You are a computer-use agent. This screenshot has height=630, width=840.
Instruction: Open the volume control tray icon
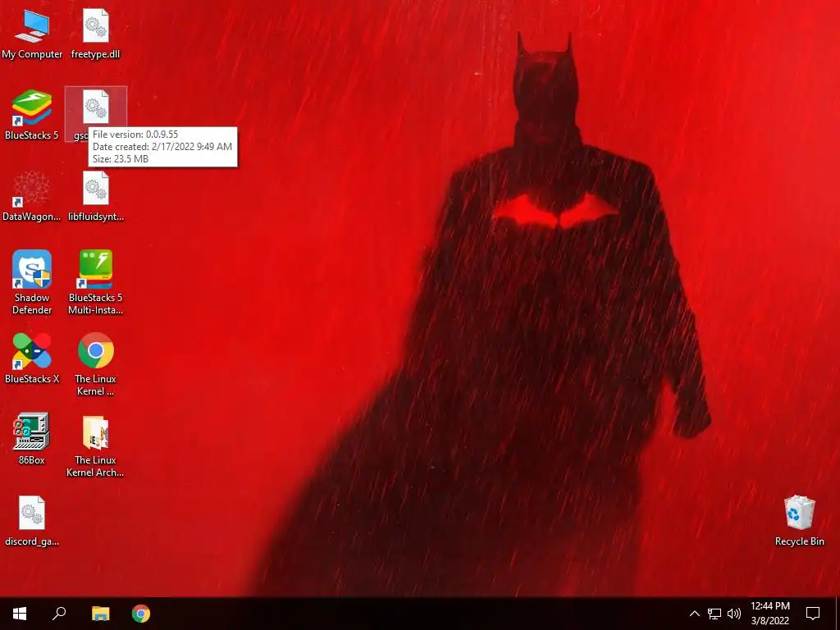(x=734, y=614)
